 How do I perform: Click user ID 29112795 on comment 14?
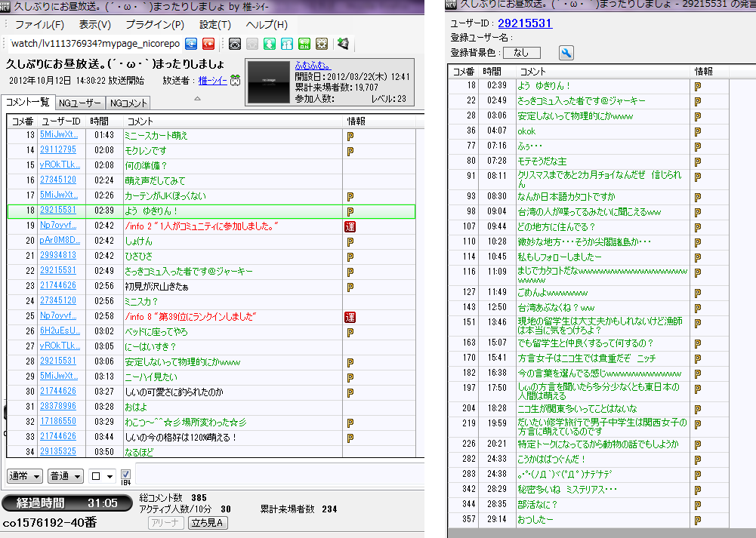click(x=58, y=150)
